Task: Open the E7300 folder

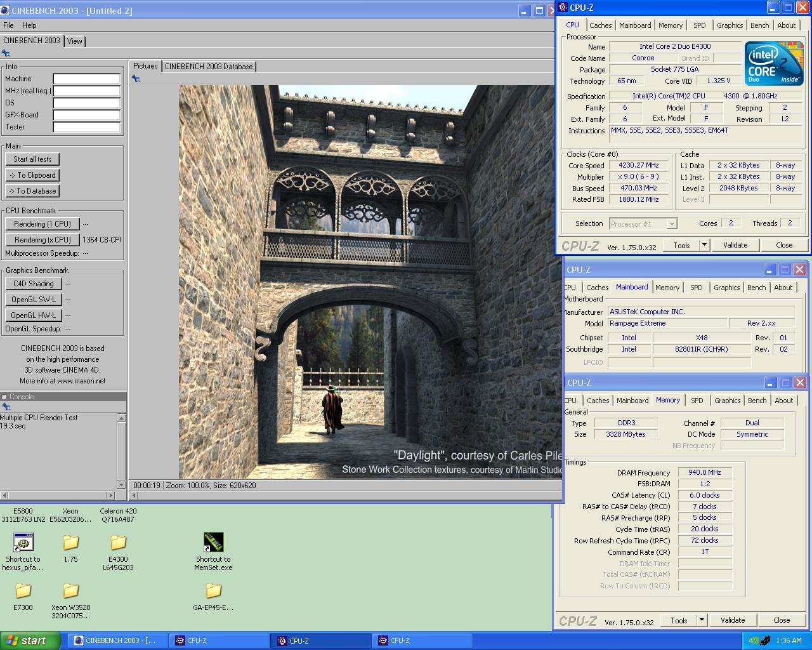Action: [x=23, y=591]
